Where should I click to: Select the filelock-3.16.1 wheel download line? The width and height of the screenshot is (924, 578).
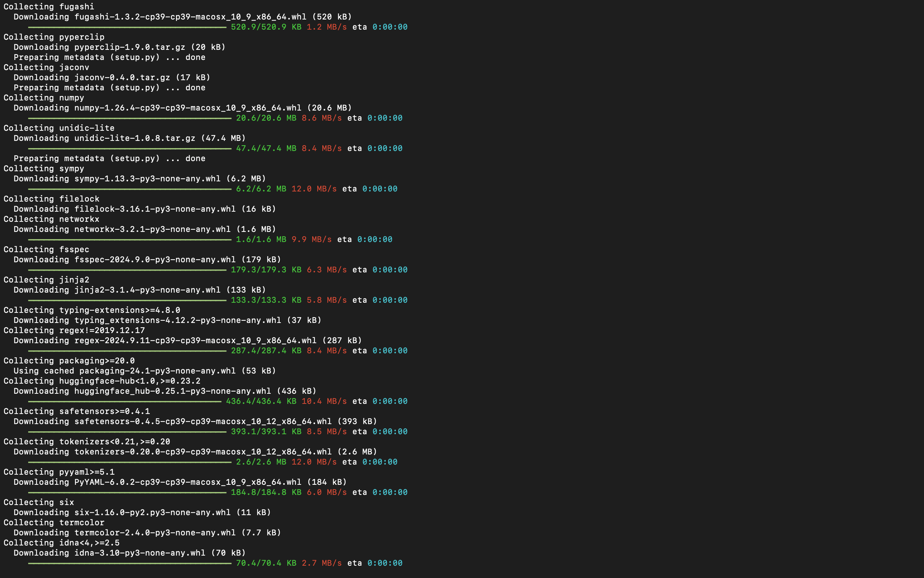(145, 209)
